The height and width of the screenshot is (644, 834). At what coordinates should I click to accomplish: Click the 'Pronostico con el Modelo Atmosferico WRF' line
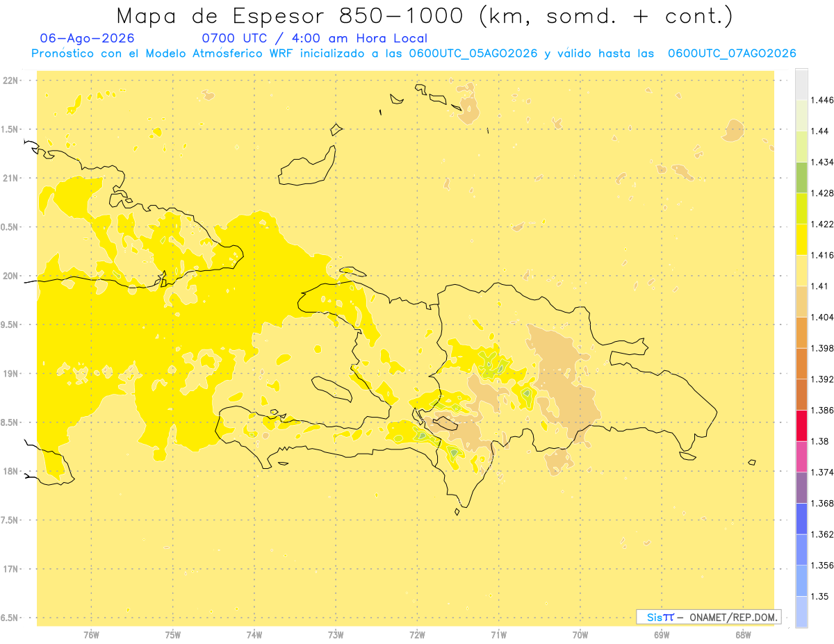414,53
